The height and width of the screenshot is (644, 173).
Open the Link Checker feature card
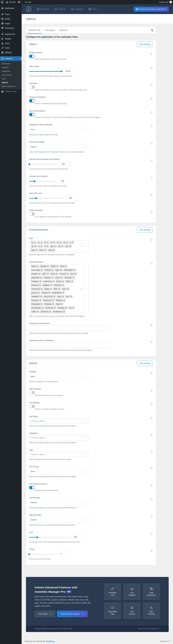point(132,611)
